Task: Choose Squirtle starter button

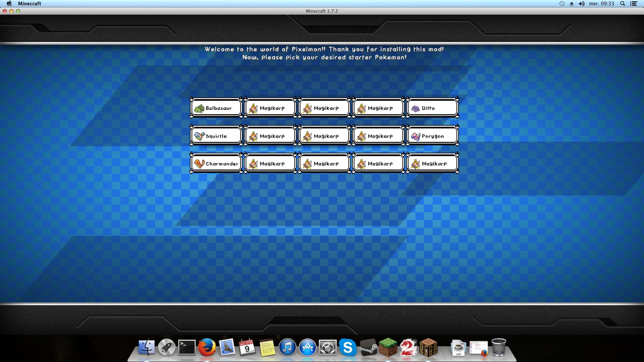Action: tap(216, 136)
